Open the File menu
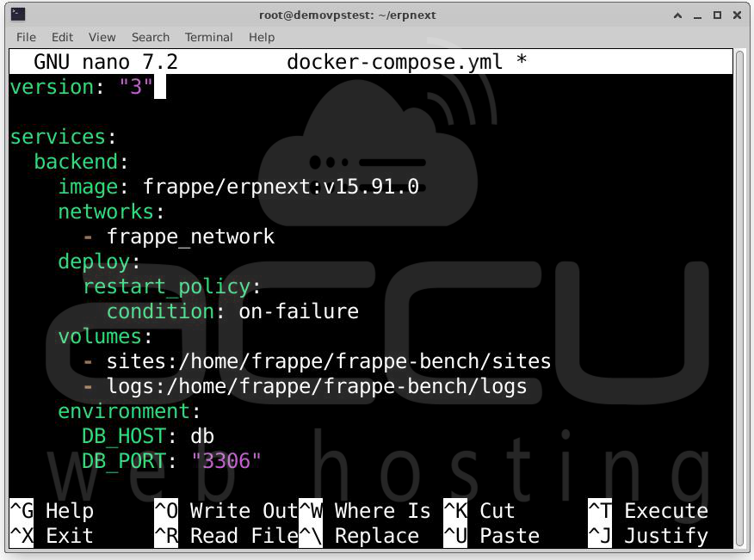754x560 pixels. (x=26, y=37)
